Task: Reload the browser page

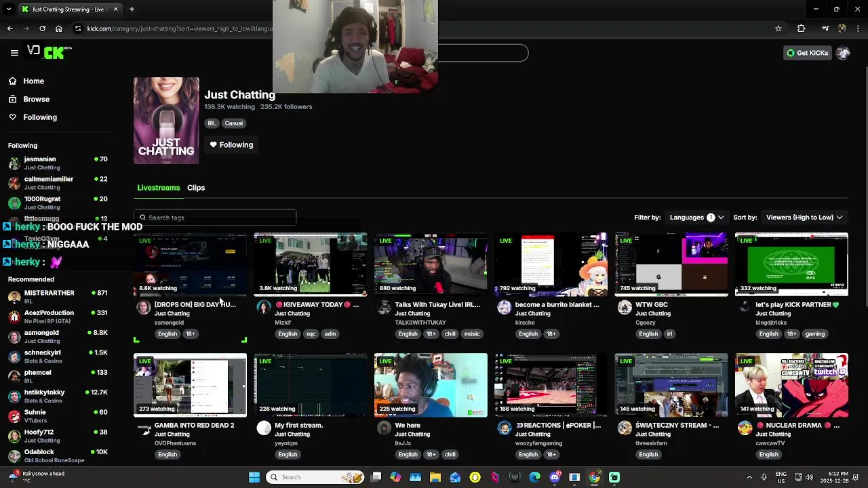Action: click(x=42, y=28)
